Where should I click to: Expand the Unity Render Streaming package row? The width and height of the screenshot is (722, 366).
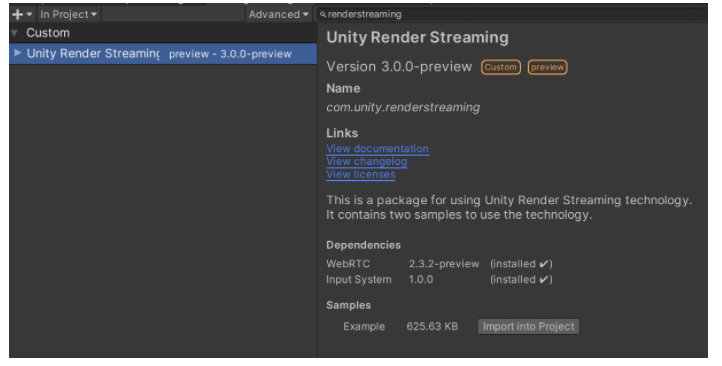tap(18, 53)
